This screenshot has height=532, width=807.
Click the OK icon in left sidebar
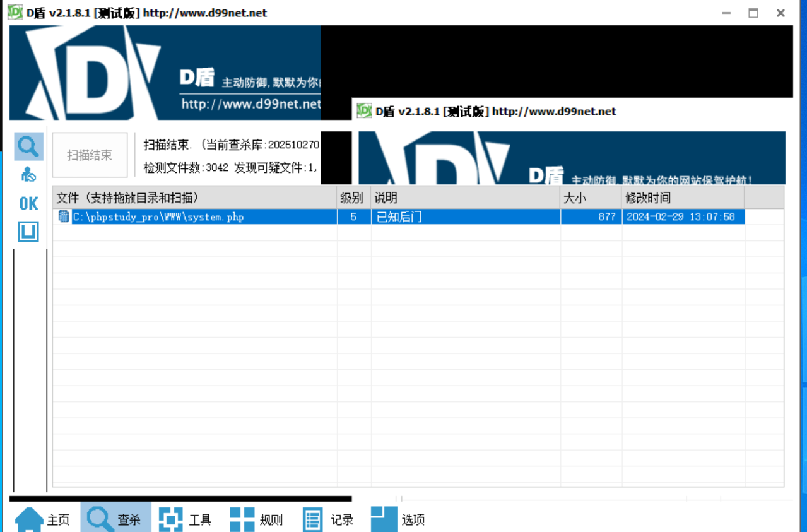click(x=28, y=203)
